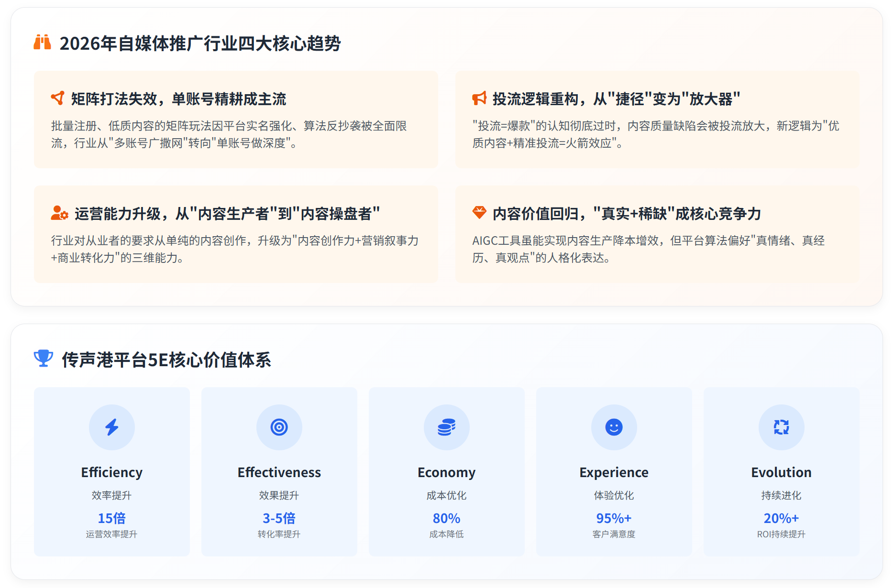Click the smiley face Experience icon
The image size is (894, 588).
click(614, 427)
